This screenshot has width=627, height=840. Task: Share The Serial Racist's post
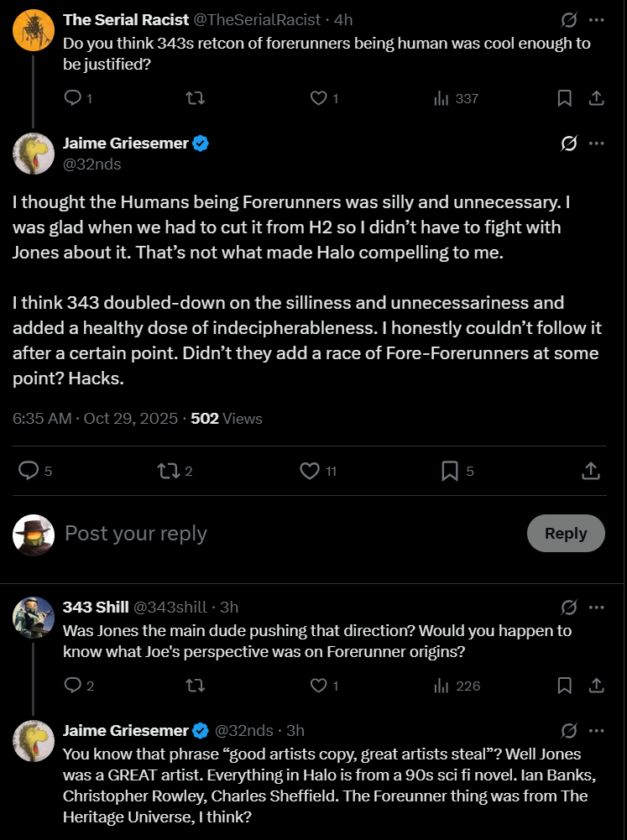tap(596, 98)
